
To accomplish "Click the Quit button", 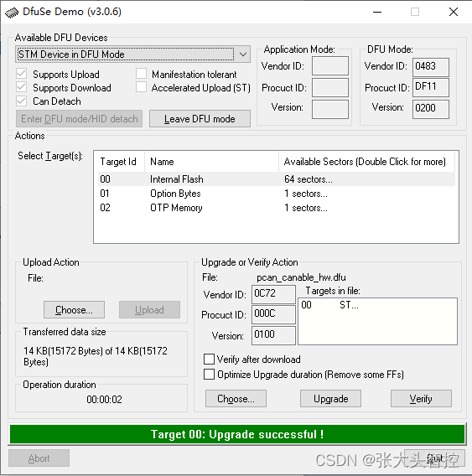I will point(434,458).
